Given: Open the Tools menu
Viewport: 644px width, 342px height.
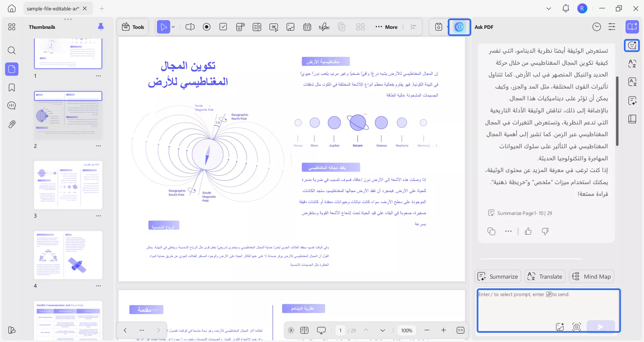Looking at the screenshot, I should tap(132, 27).
